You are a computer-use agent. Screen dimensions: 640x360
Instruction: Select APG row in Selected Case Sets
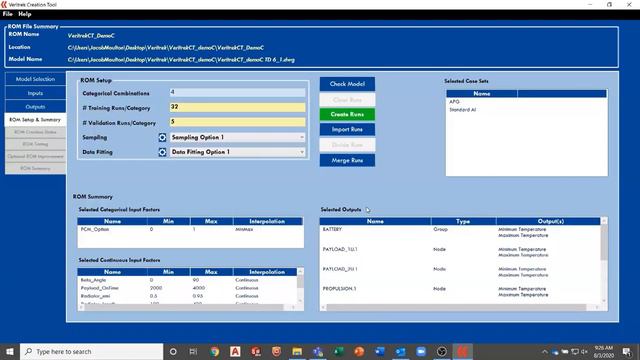point(526,102)
